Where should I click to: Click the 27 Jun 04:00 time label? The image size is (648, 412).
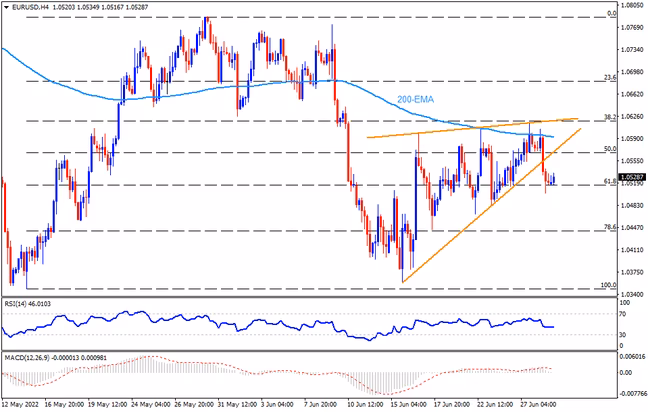tap(538, 404)
